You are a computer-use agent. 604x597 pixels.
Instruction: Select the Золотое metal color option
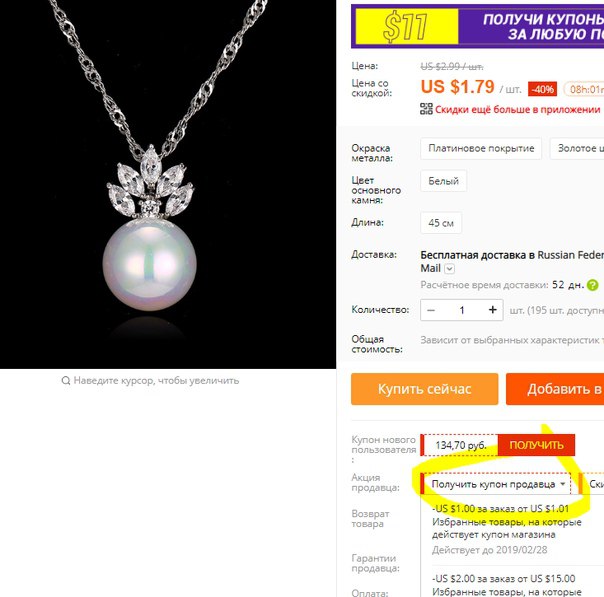tap(577, 148)
